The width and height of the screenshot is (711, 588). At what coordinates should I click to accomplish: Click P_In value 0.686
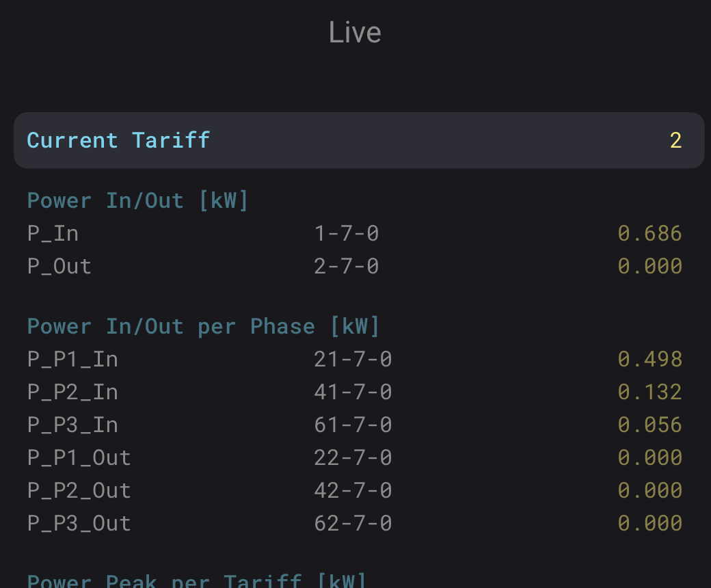(649, 233)
